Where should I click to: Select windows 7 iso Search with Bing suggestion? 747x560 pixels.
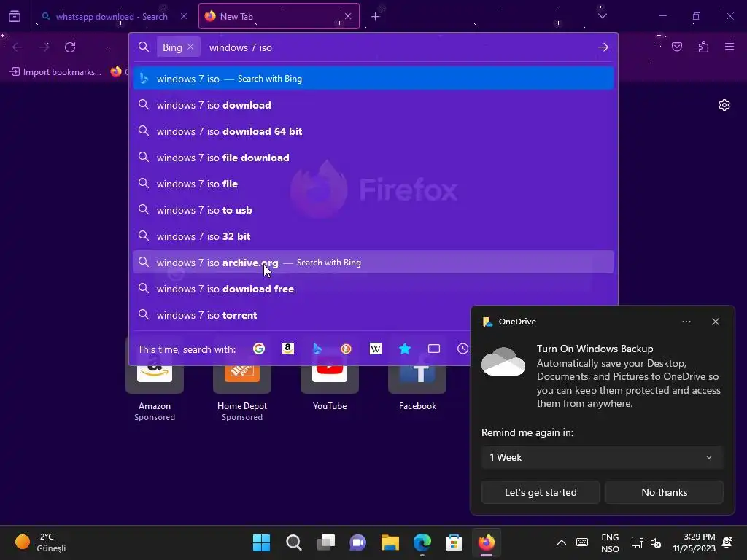tap(373, 79)
